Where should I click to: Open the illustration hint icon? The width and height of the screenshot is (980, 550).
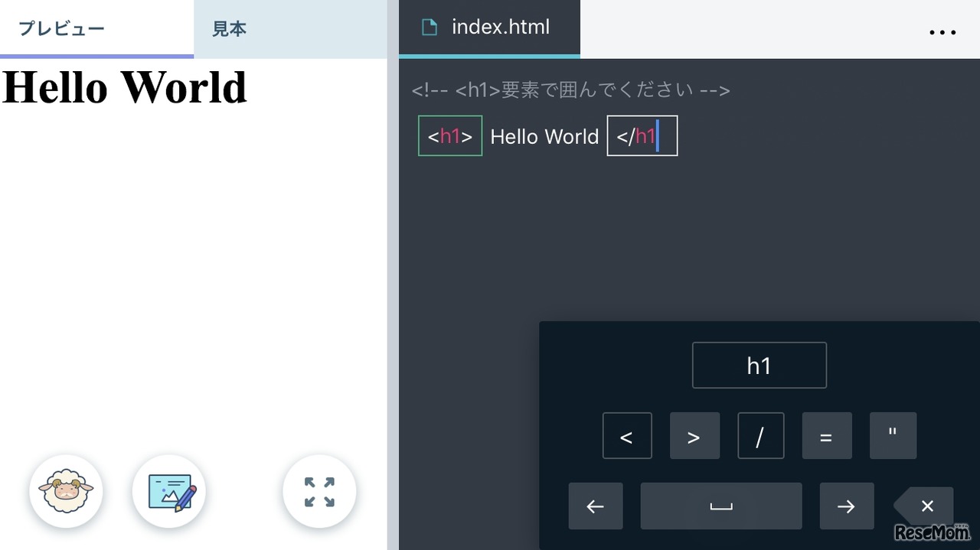pyautogui.click(x=169, y=492)
